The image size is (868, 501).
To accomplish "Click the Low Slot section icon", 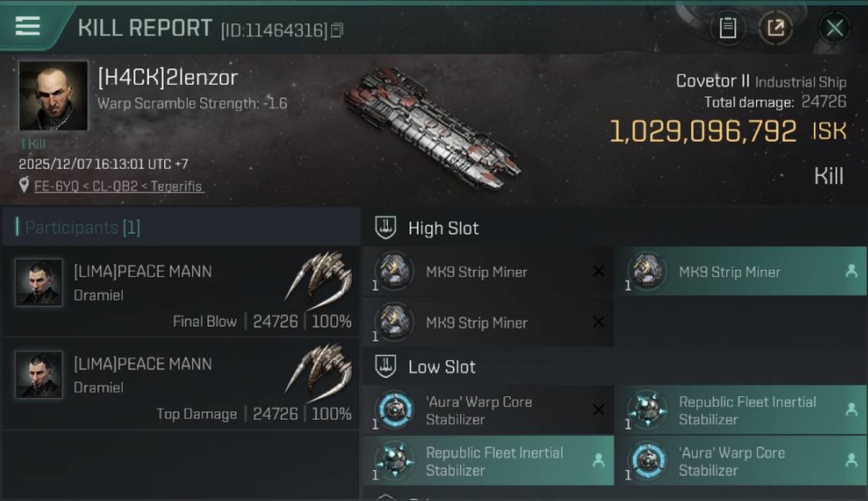I will (x=386, y=366).
